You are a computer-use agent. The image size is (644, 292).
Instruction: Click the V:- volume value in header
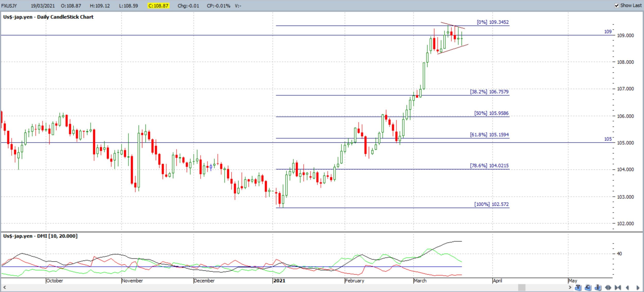[x=238, y=6]
